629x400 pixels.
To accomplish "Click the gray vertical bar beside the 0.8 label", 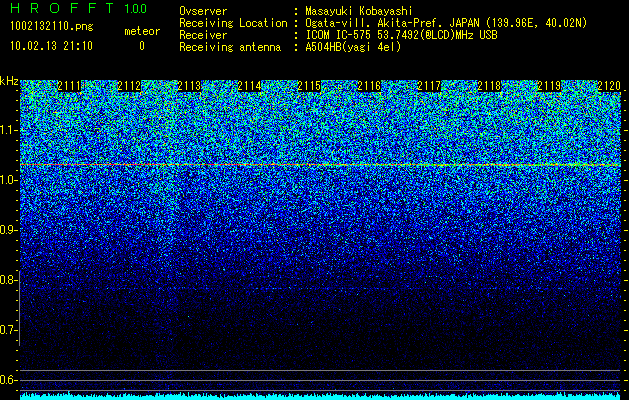I will pyautogui.click(x=19, y=308).
